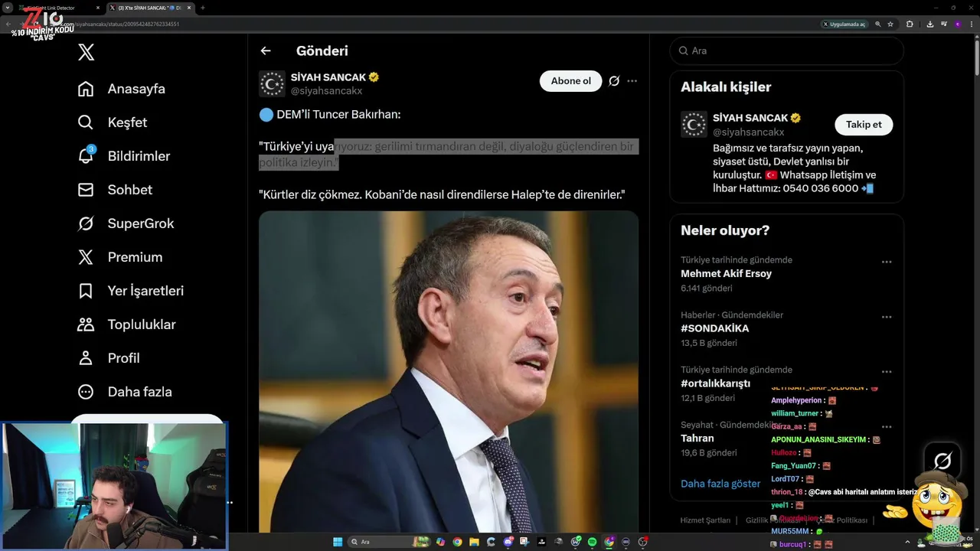Open Windows Start menu
This screenshot has height=551, width=980.
pos(338,542)
